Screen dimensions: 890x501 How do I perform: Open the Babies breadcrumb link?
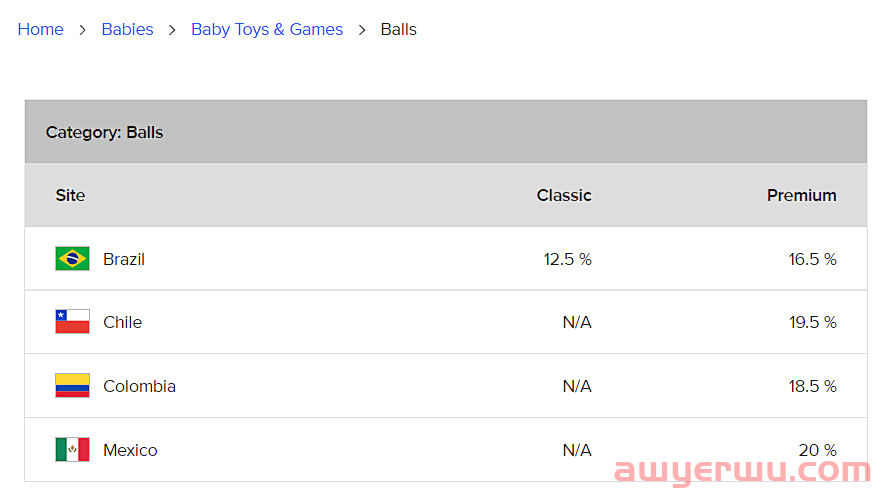[127, 30]
